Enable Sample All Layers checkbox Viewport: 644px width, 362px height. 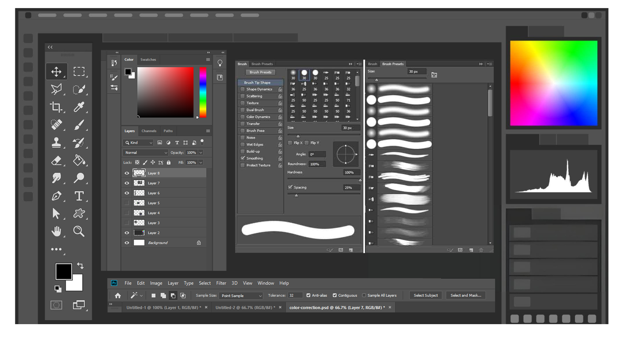click(364, 295)
